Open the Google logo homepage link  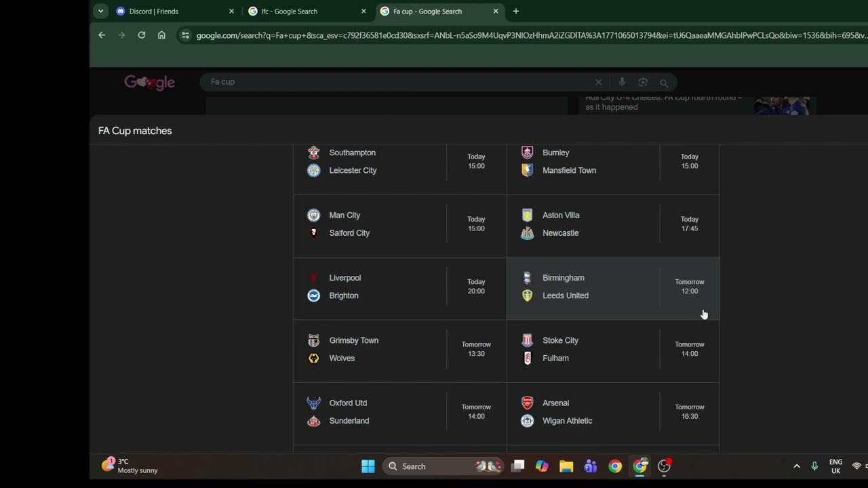click(x=150, y=82)
